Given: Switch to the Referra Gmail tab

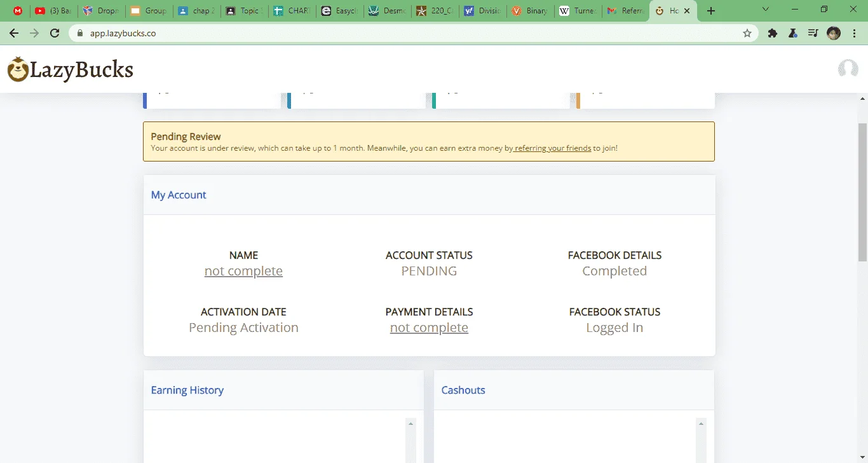Looking at the screenshot, I should coord(625,11).
